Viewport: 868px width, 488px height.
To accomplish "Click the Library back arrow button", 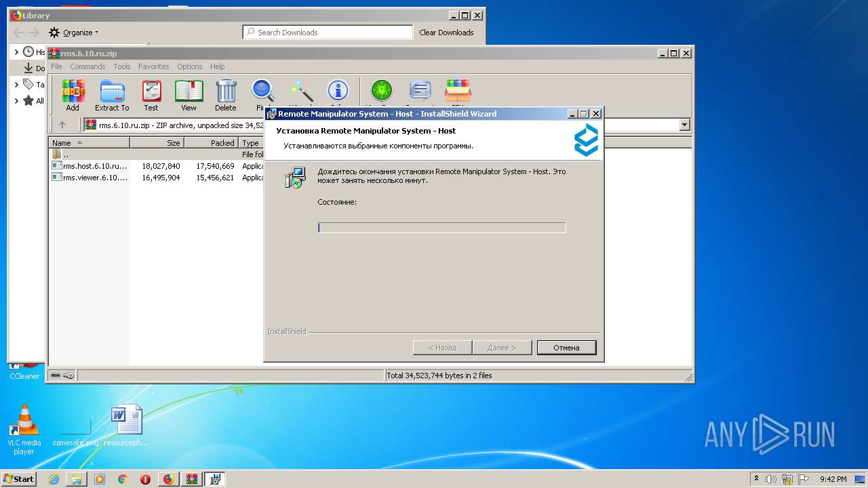I will point(19,32).
